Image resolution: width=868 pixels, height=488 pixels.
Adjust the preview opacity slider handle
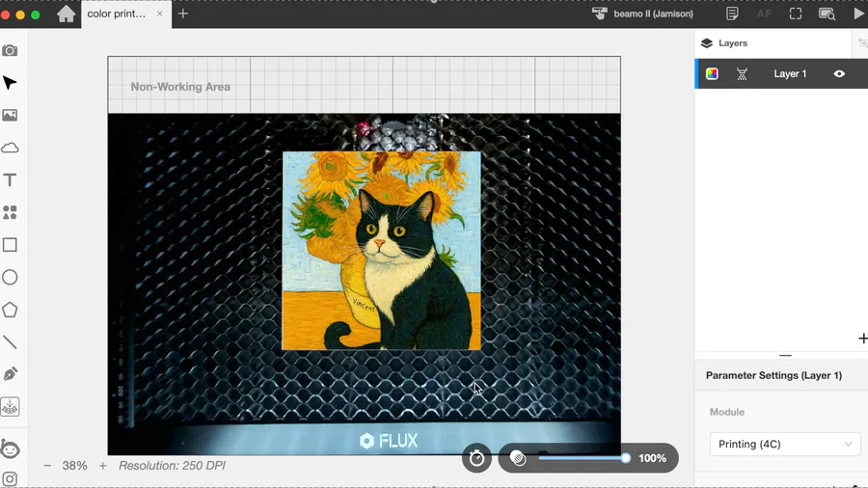626,458
